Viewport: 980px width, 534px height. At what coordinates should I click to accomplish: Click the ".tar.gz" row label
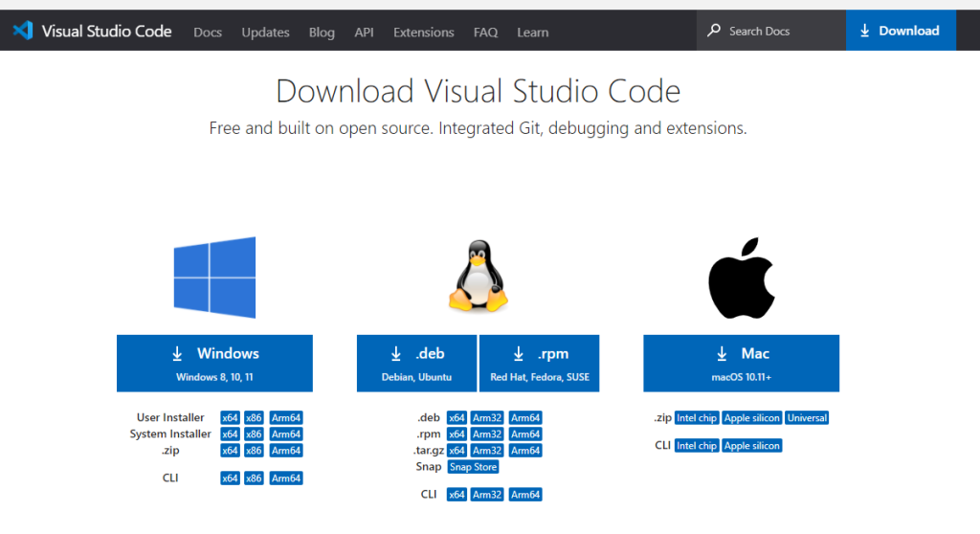428,450
